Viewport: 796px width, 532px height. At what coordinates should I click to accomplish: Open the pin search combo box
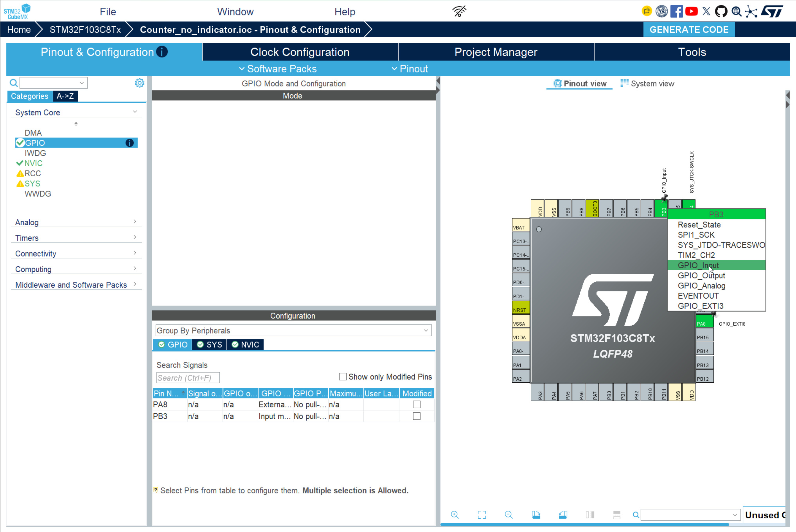tap(690, 515)
